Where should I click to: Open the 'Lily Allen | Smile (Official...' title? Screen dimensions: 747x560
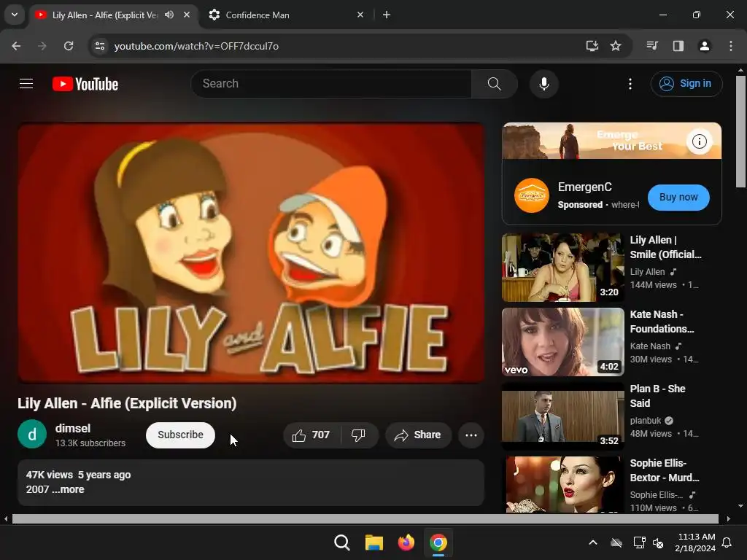coord(665,247)
